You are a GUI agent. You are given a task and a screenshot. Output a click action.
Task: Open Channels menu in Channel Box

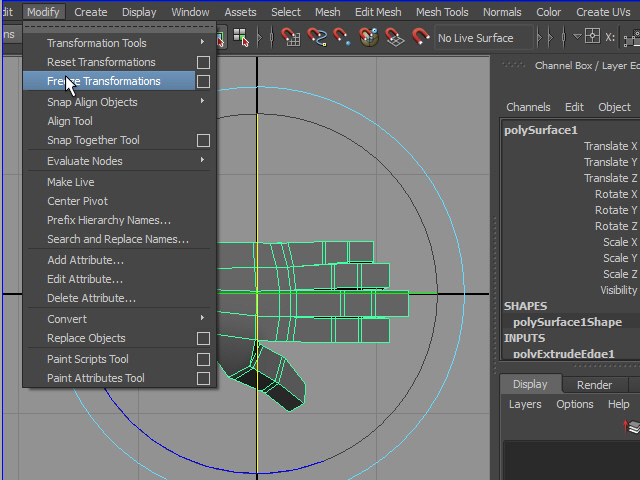(528, 107)
